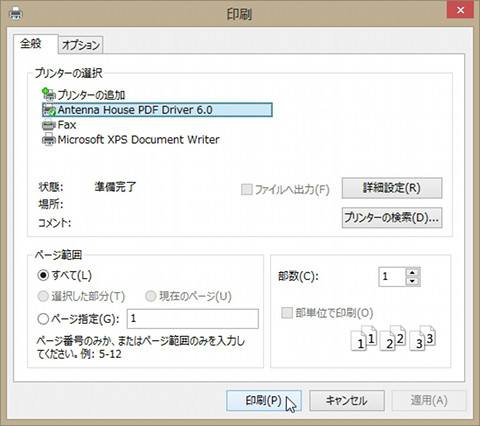The height and width of the screenshot is (426, 480).
Task: Pick Microsoft XPS Document Writer printer icon
Action: (x=49, y=139)
